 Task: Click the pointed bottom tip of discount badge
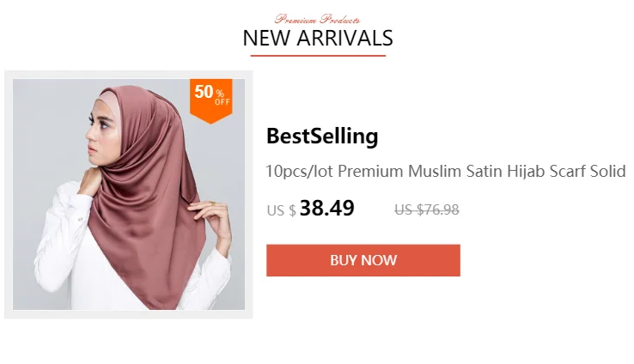coord(210,121)
